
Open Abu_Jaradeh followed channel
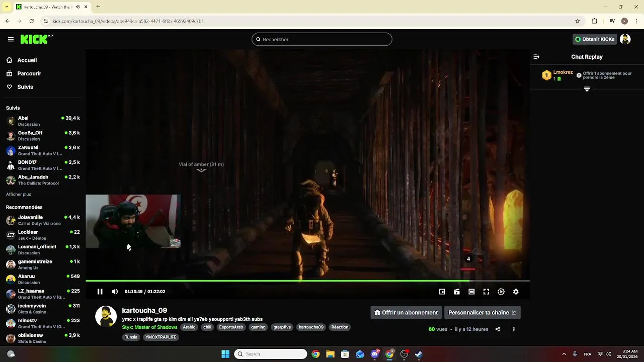(43, 180)
